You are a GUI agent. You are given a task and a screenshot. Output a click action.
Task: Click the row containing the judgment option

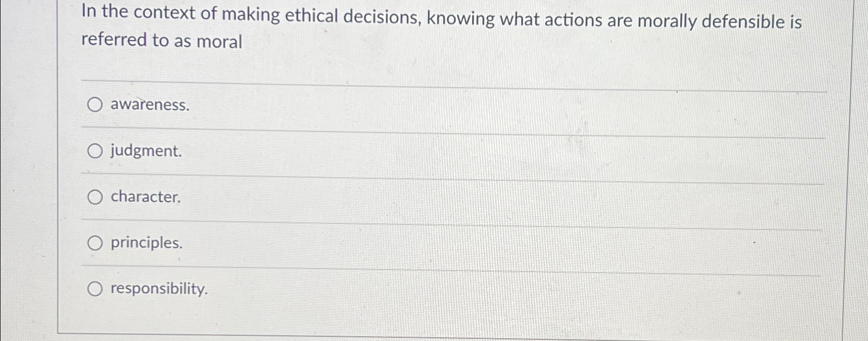[409, 151]
